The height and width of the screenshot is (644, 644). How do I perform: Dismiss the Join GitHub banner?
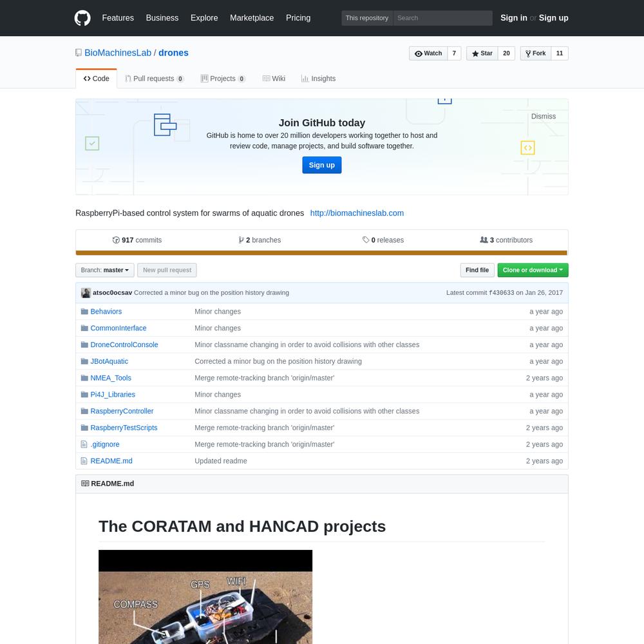544,116
